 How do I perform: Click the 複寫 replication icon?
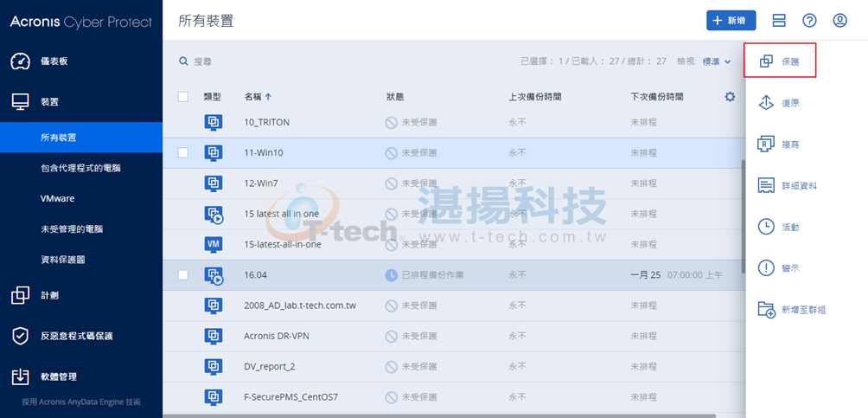click(766, 145)
